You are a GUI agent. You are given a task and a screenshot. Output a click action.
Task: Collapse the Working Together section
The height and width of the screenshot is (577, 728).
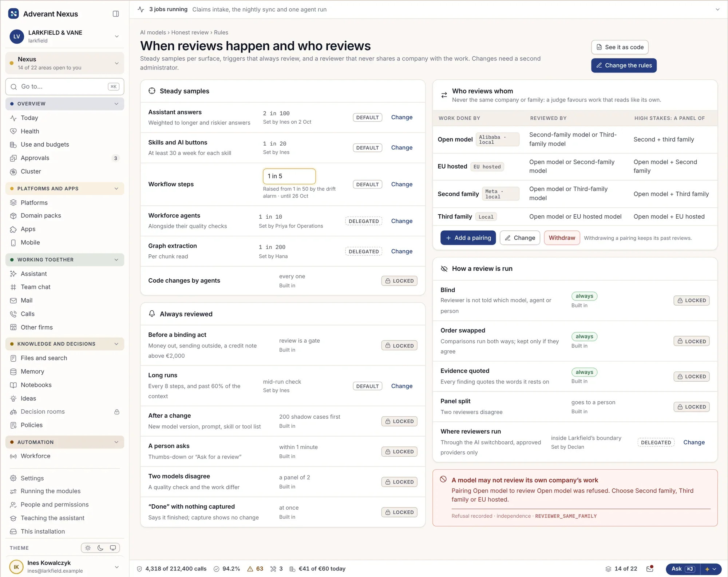pos(65,260)
